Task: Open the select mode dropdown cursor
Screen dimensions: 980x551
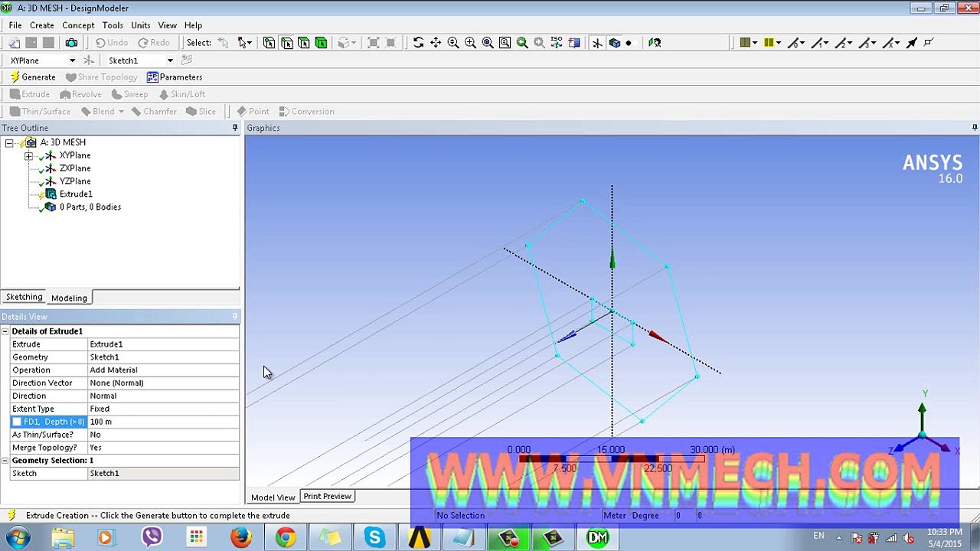Action: click(x=245, y=43)
